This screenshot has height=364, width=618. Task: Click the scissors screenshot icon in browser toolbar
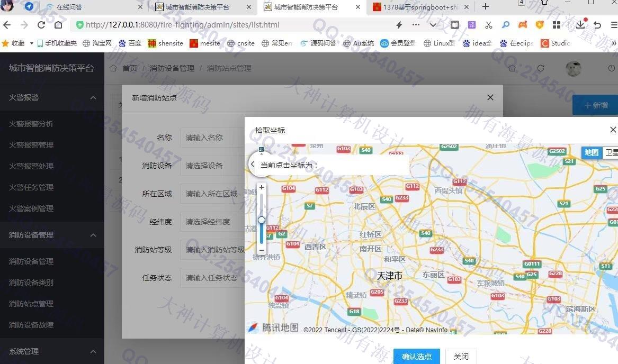tap(488, 25)
